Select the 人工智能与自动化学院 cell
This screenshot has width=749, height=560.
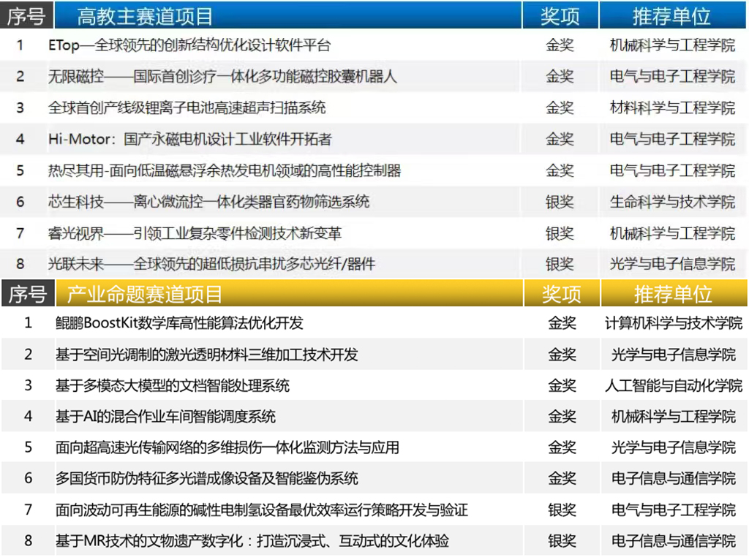coord(673,385)
